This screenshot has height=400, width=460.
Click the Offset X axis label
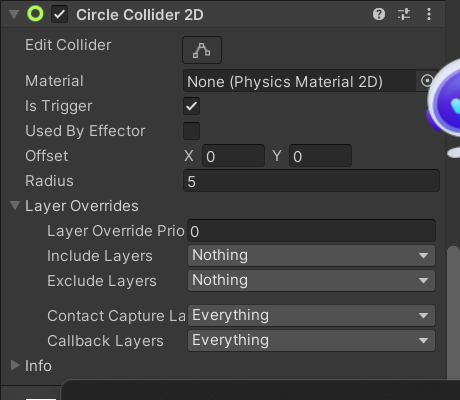coord(189,156)
